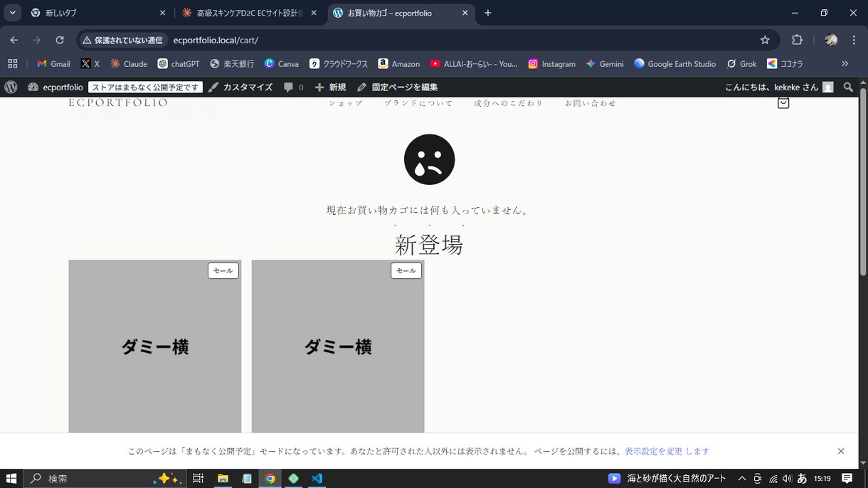Open File Explorer from the taskbar
The image size is (868, 488).
(223, 478)
